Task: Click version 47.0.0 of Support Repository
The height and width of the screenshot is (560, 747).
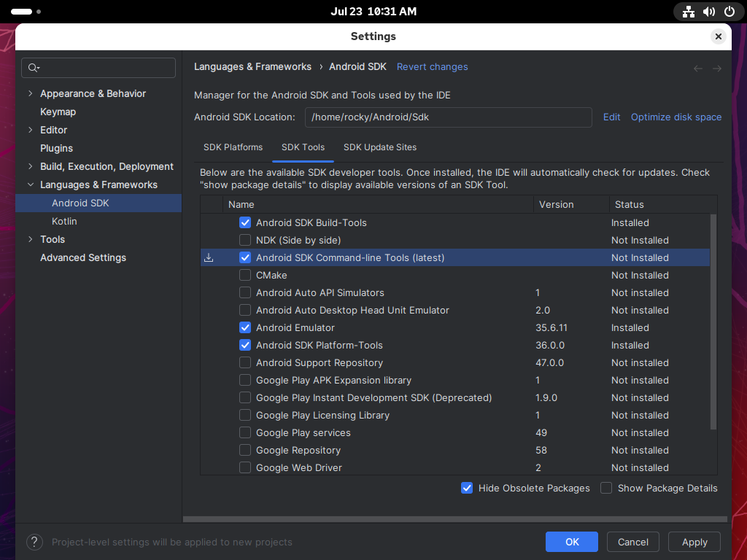Action: [x=549, y=362]
